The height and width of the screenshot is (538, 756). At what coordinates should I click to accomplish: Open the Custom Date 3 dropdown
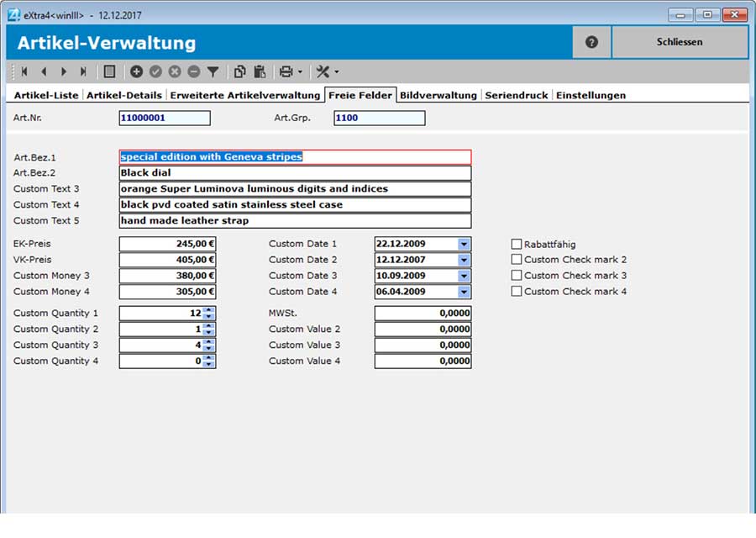(x=465, y=276)
